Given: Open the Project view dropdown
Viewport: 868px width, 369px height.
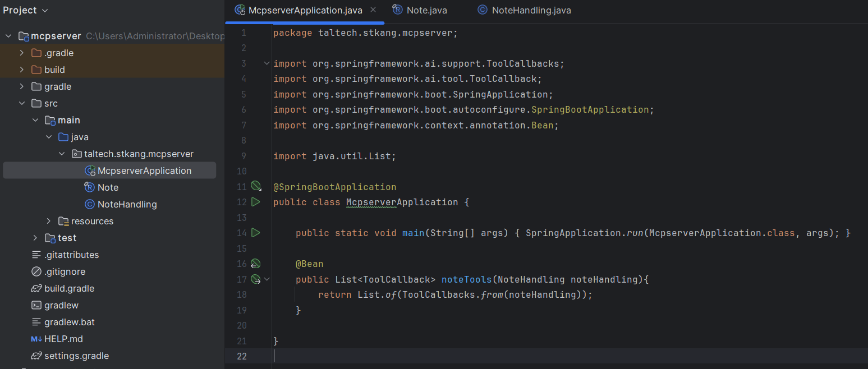Looking at the screenshot, I should click(x=26, y=10).
